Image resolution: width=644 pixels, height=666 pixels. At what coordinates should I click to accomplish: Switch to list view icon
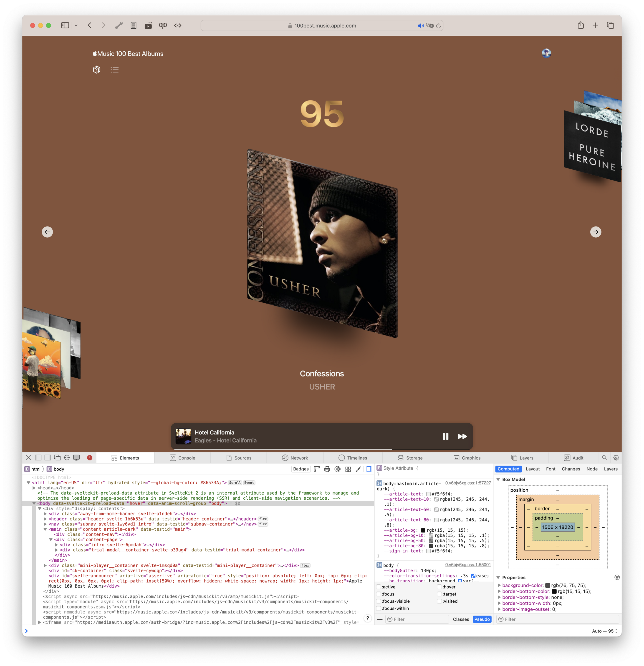[x=115, y=70]
